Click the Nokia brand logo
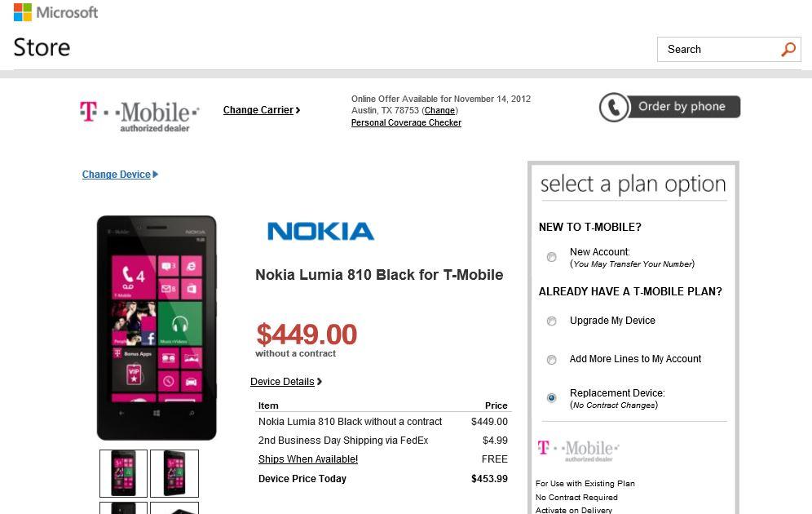 pos(320,232)
